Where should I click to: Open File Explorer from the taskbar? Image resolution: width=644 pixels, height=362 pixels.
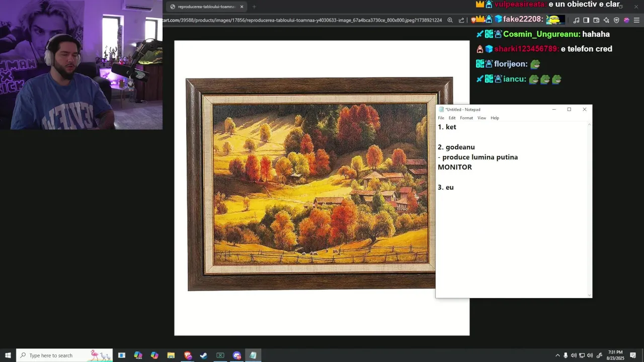(x=171, y=355)
